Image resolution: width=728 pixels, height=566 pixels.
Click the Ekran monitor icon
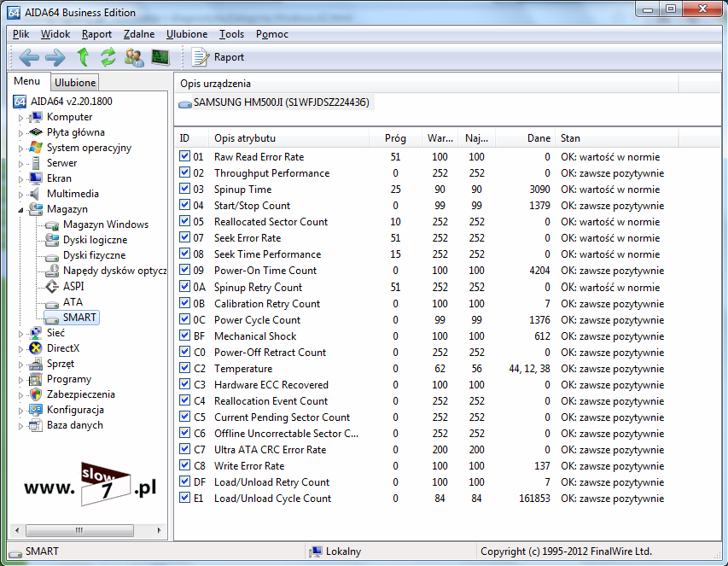(x=35, y=178)
